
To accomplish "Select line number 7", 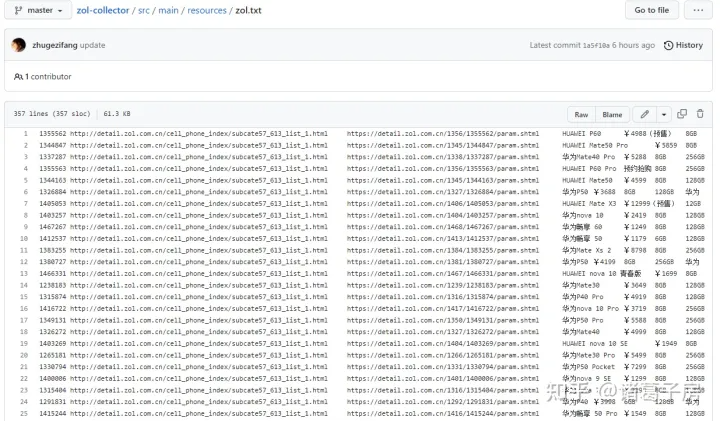I will (x=26, y=203).
